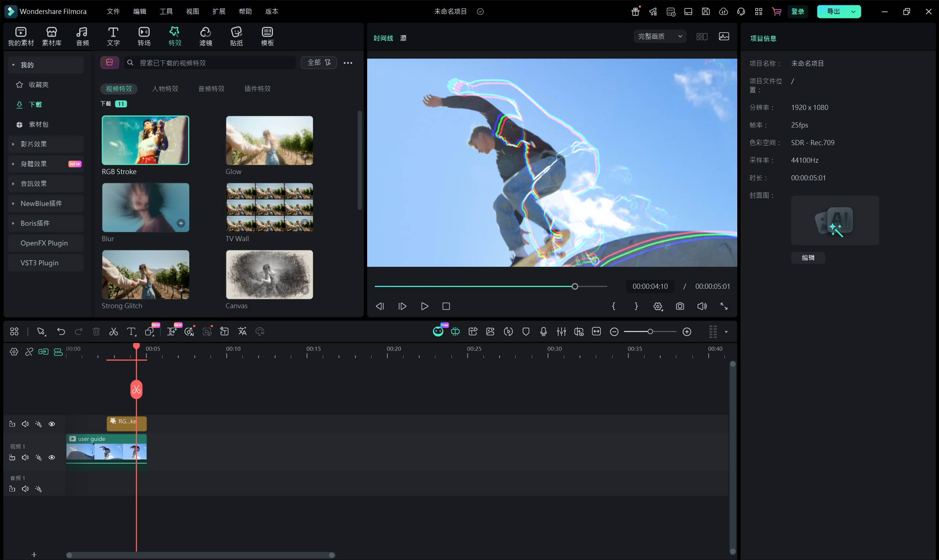Click the preview playback progress slider handle
This screenshot has width=939, height=560.
click(575, 287)
